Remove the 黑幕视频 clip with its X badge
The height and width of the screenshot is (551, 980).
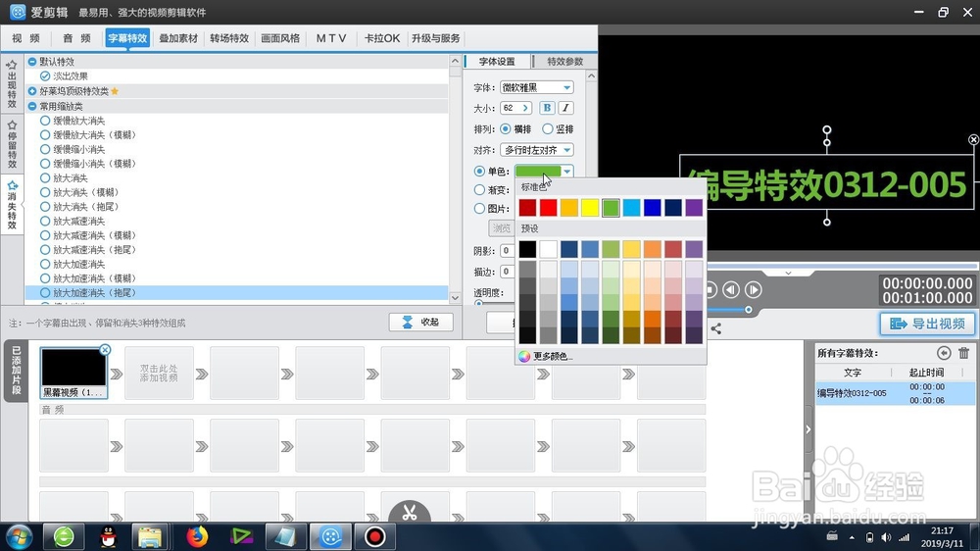click(105, 350)
